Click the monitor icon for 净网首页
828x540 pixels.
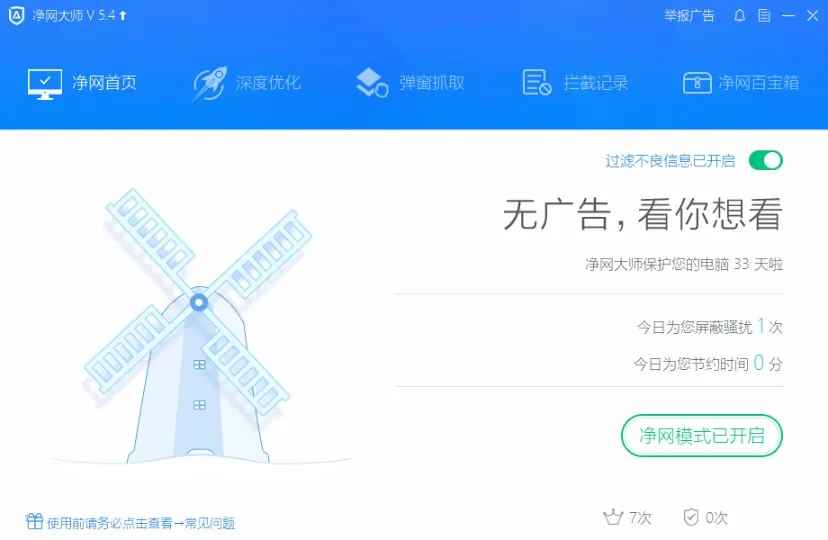[x=45, y=83]
